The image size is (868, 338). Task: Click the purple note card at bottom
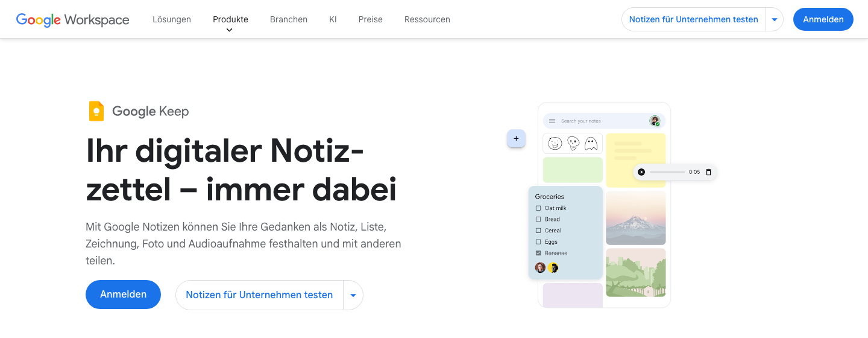point(573,295)
